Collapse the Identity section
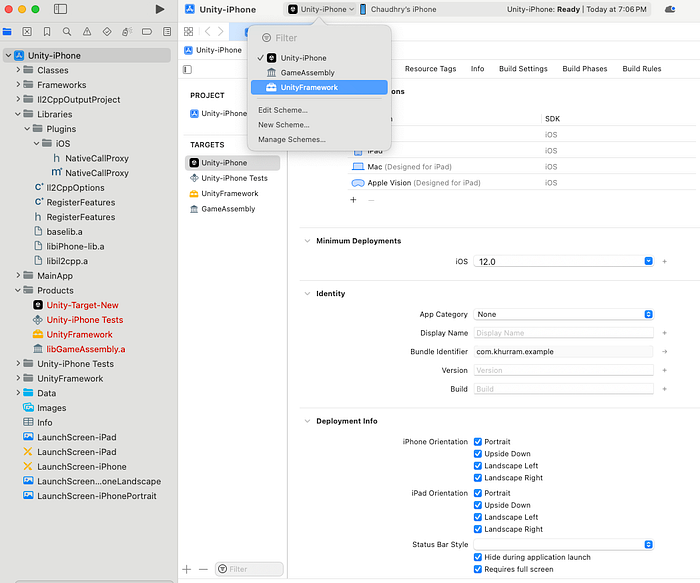The height and width of the screenshot is (583, 700). [x=307, y=293]
